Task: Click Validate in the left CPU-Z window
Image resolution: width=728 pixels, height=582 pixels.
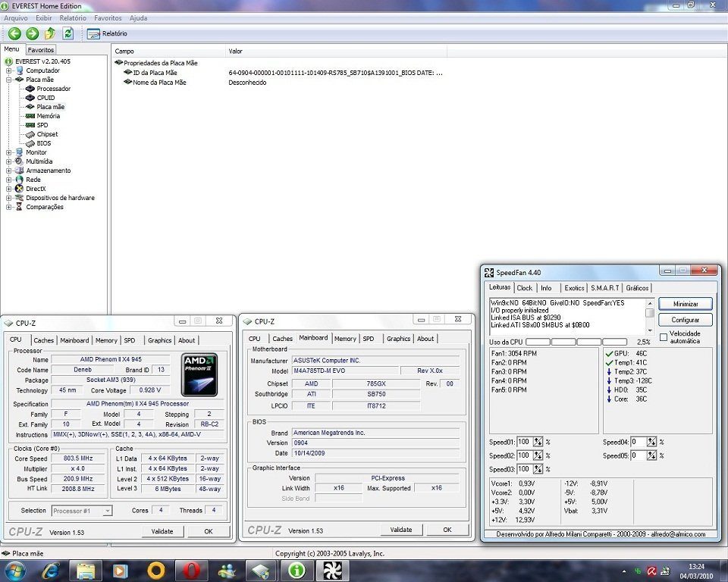Action: [162, 531]
